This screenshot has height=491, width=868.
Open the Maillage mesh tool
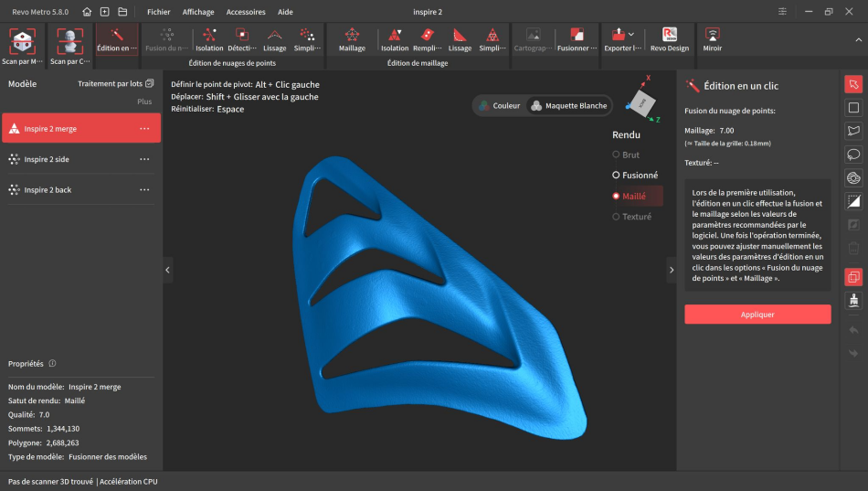pos(352,40)
